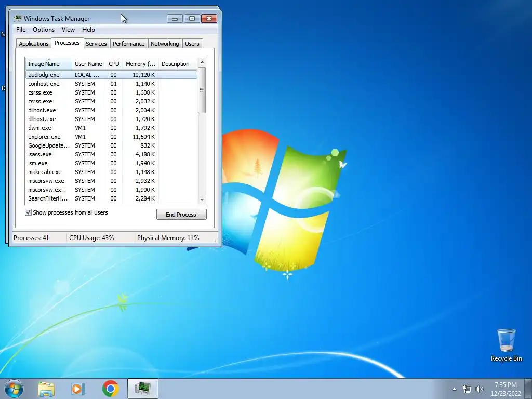Select the Task Manager taskbar button
Image resolution: width=532 pixels, height=399 pixels.
[x=143, y=389]
